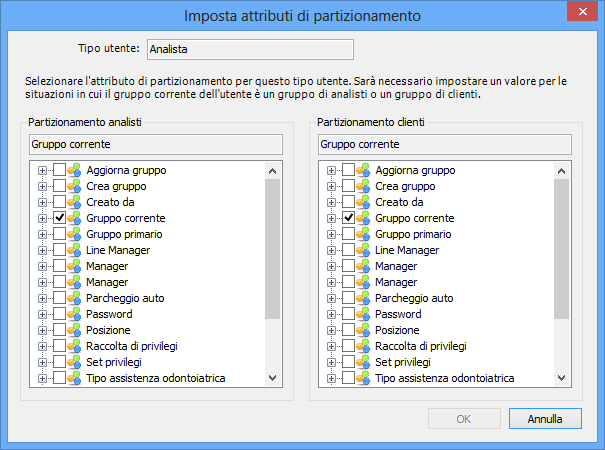
Task: Click the Posizione icon in clienti list
Action: coord(363,330)
